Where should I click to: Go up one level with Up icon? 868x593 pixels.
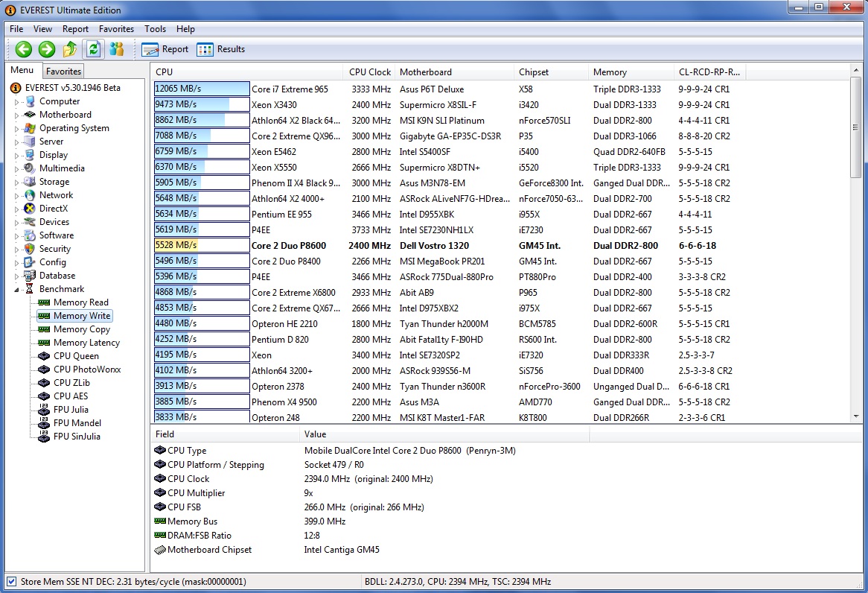click(70, 49)
